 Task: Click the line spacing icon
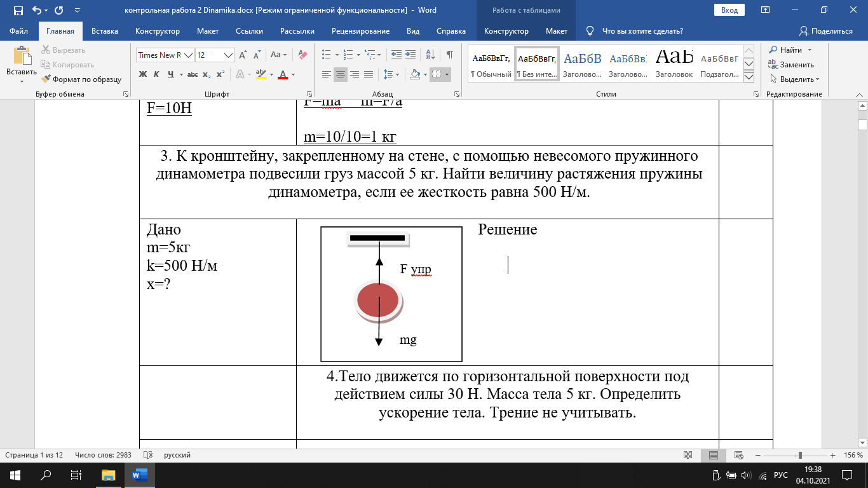pos(389,74)
